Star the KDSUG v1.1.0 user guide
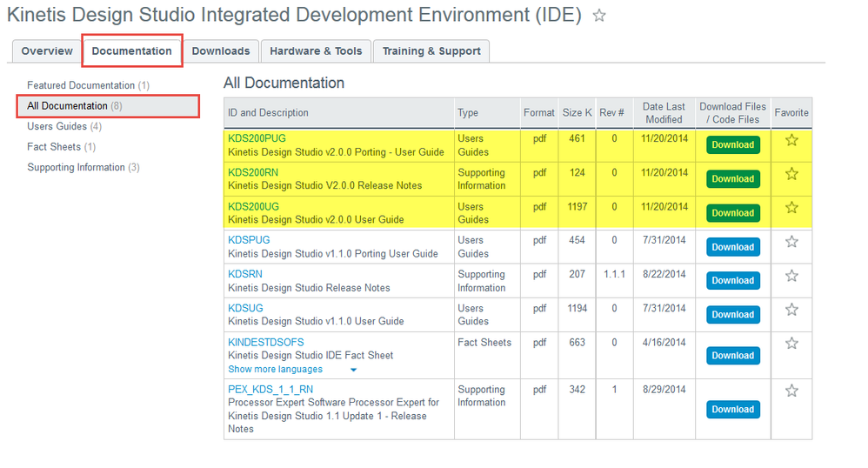 [x=791, y=310]
